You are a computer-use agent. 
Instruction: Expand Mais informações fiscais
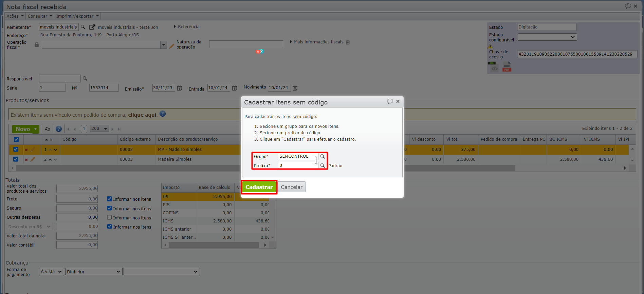click(x=317, y=42)
